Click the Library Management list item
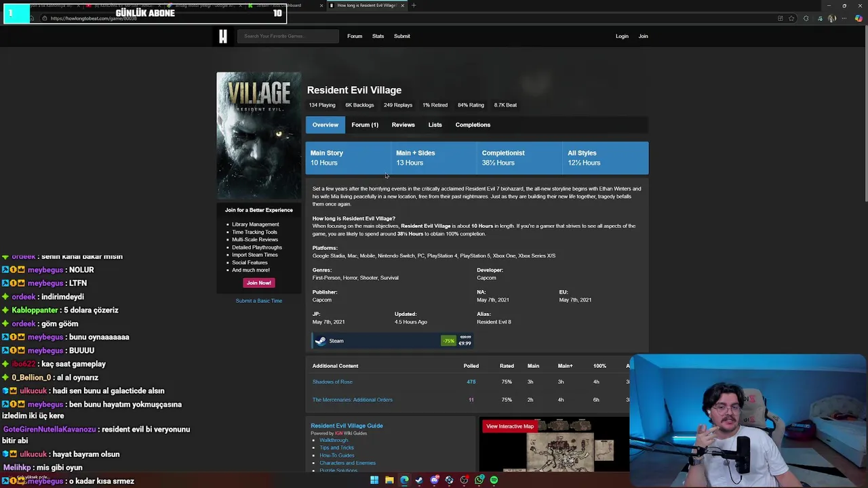Image resolution: width=868 pixels, height=488 pixels. 255,224
